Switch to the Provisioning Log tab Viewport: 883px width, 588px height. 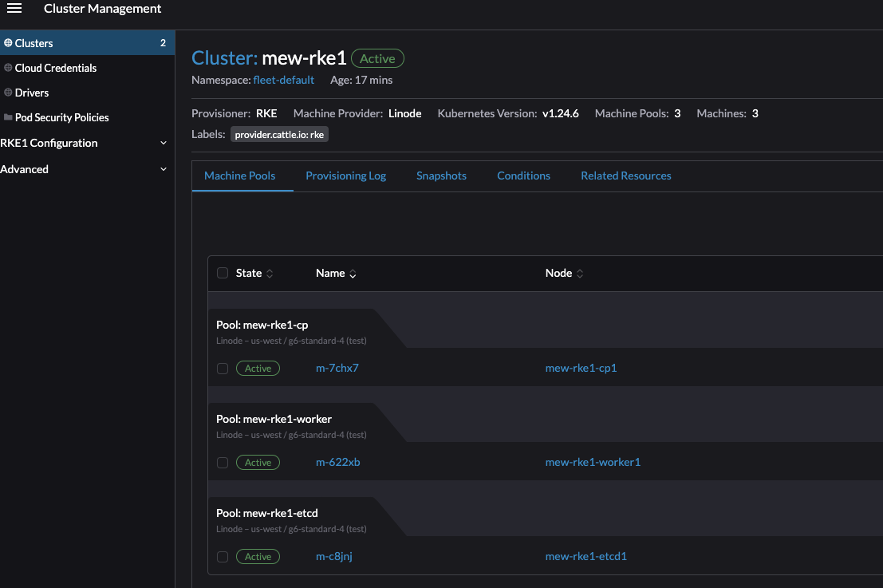(345, 176)
